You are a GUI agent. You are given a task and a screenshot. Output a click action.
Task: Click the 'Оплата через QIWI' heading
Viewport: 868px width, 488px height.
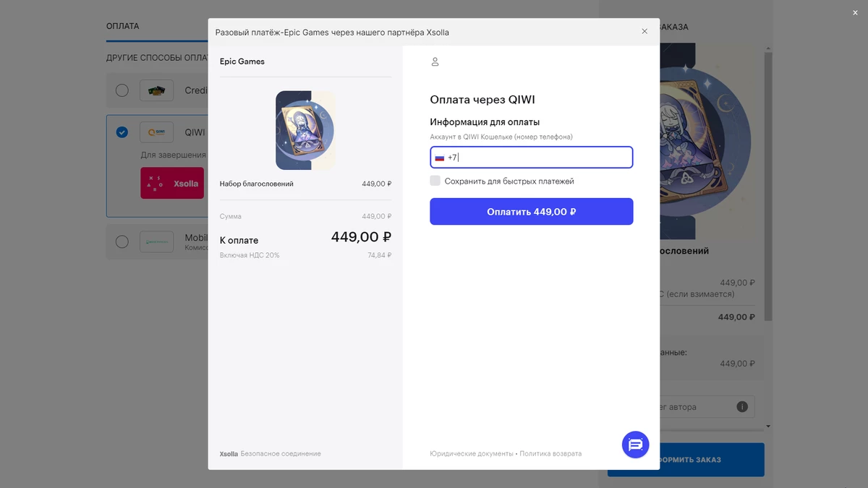coord(482,100)
